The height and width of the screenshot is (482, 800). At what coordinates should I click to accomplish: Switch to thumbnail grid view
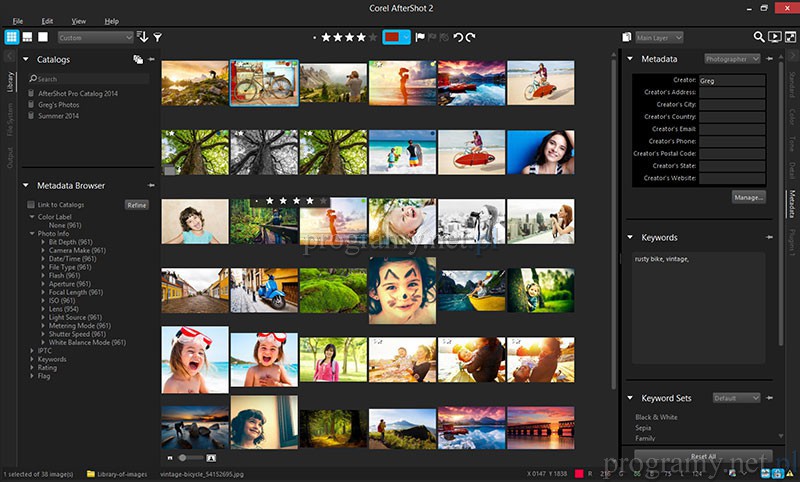coord(12,37)
